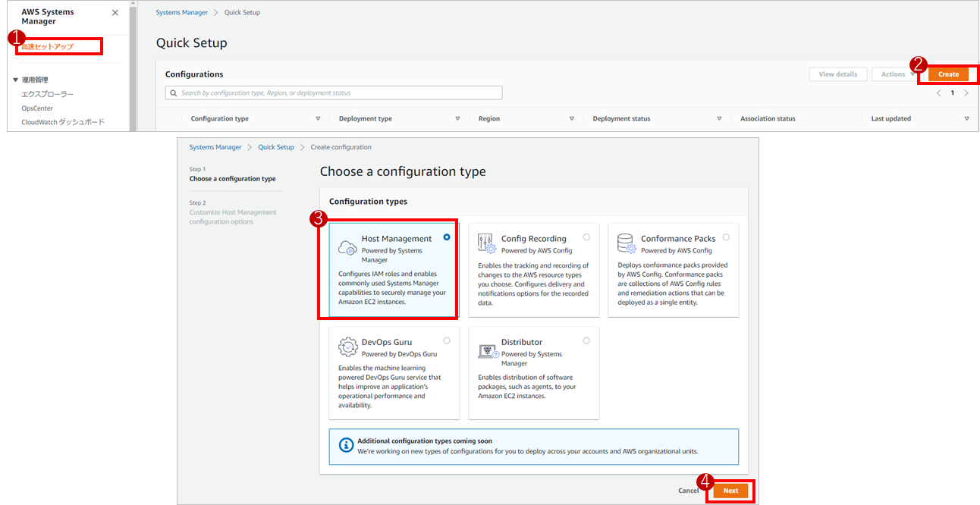Click the Quick Setup breadcrumb in Create configuration path
Screen dimensions: 980x505
276,147
